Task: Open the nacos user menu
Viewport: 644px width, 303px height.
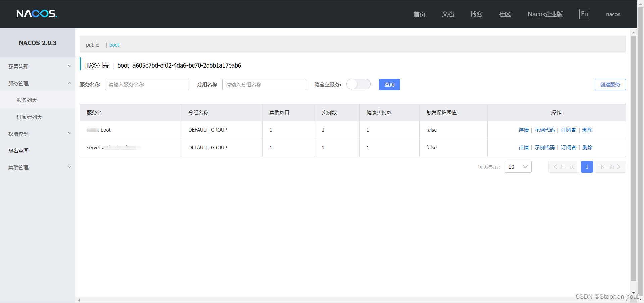Action: [613, 14]
